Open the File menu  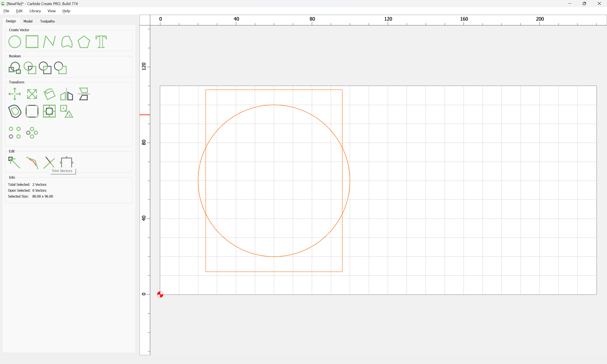(x=6, y=11)
